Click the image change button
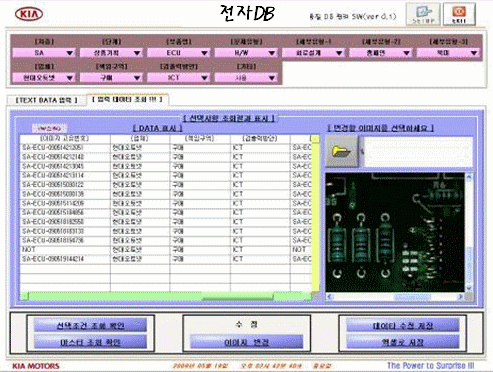This screenshot has height=372, width=493. (x=247, y=342)
